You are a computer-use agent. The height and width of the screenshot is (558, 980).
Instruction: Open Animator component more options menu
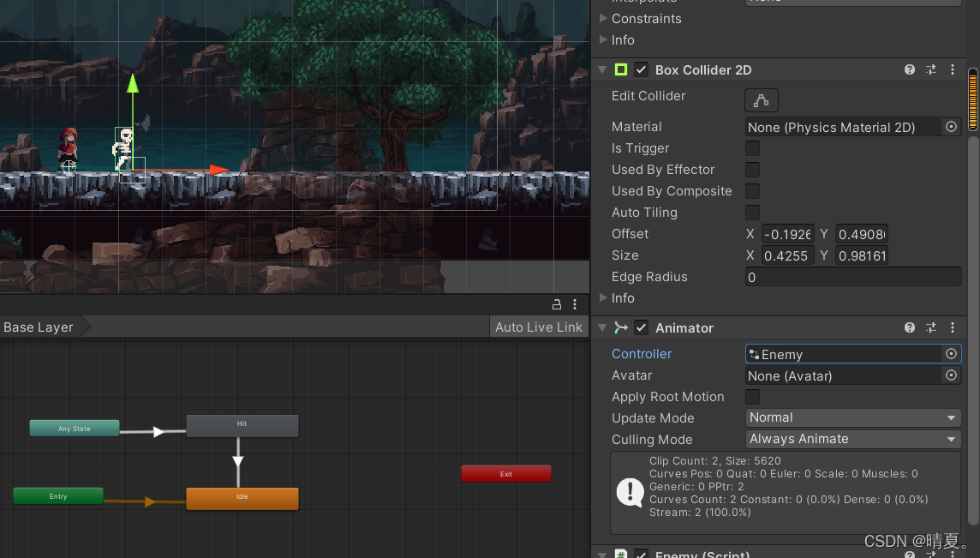(x=953, y=327)
